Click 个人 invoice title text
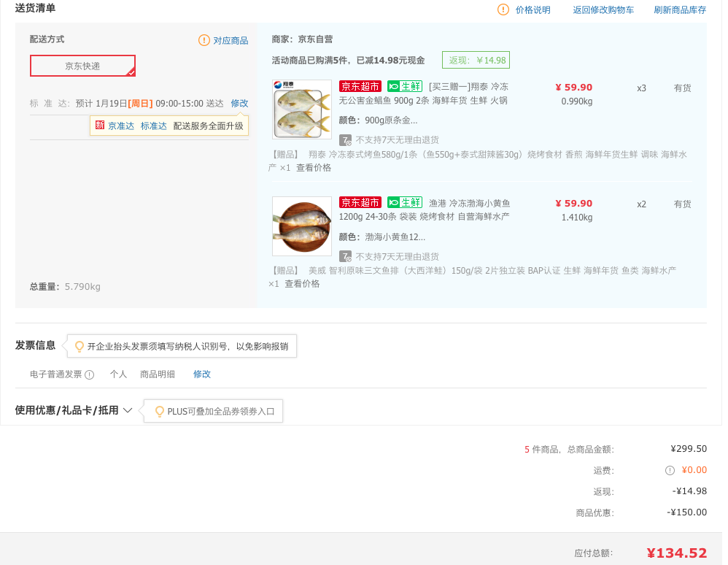Screen dimensions: 728x565 [x=118, y=374]
